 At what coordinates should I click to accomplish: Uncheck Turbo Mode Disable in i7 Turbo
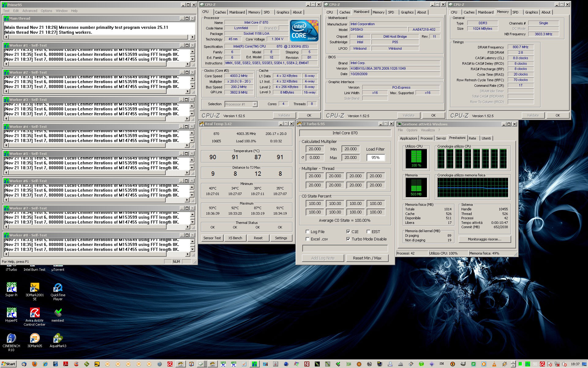348,239
